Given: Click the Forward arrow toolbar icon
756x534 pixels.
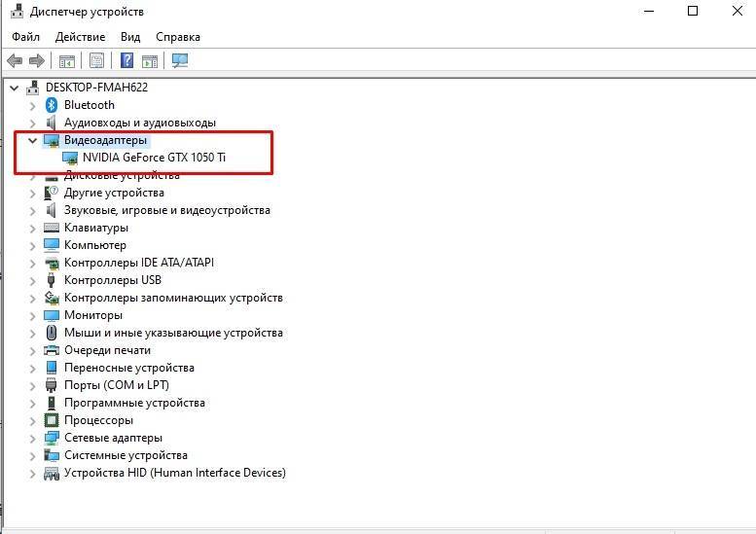Looking at the screenshot, I should point(37,60).
